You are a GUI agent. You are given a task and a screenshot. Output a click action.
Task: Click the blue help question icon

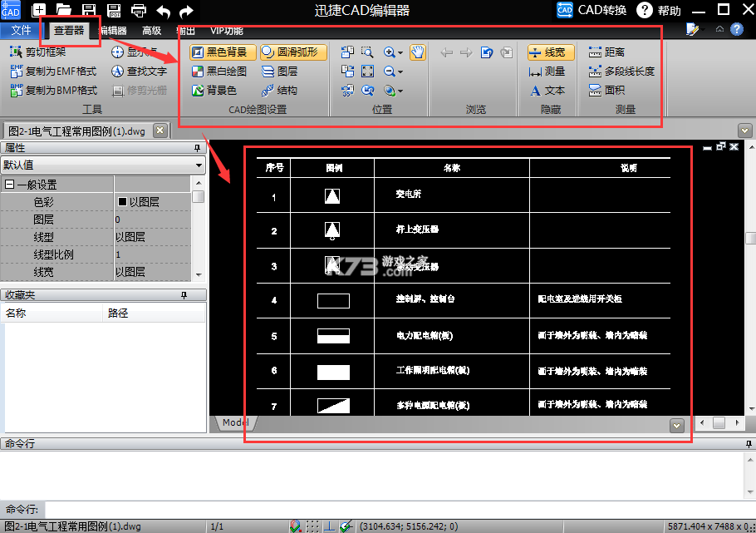click(x=737, y=29)
